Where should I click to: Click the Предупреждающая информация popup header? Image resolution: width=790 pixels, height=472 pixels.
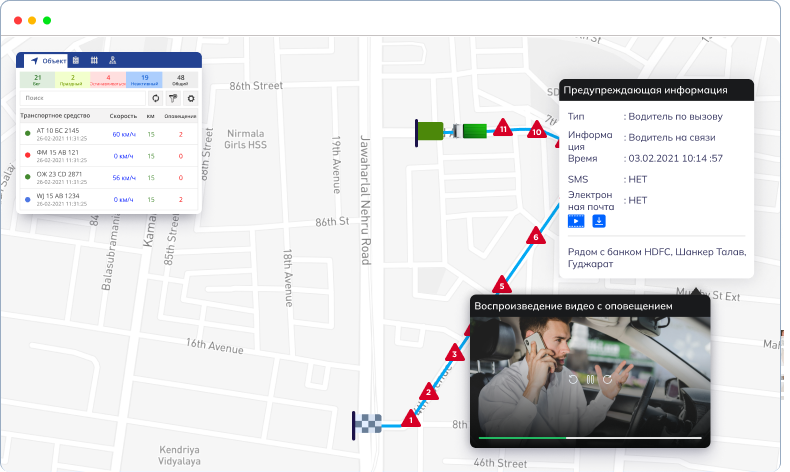pos(656,90)
